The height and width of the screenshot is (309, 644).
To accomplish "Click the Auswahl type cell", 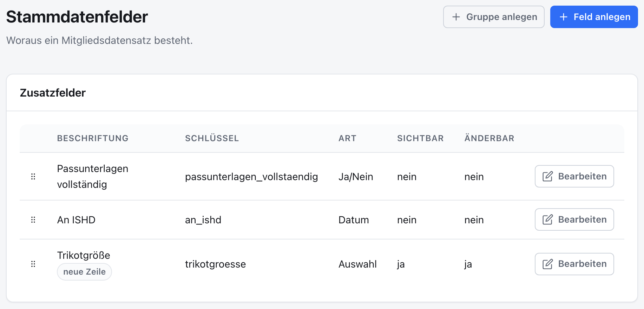I will [357, 264].
